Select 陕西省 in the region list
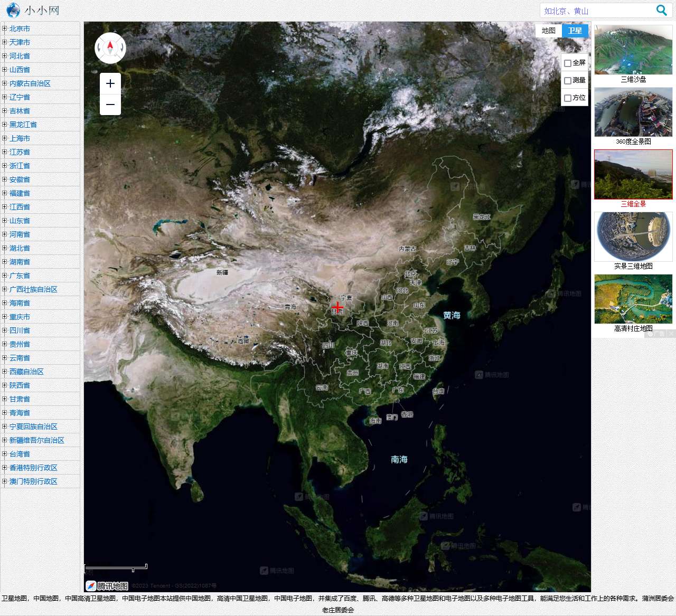 20,385
